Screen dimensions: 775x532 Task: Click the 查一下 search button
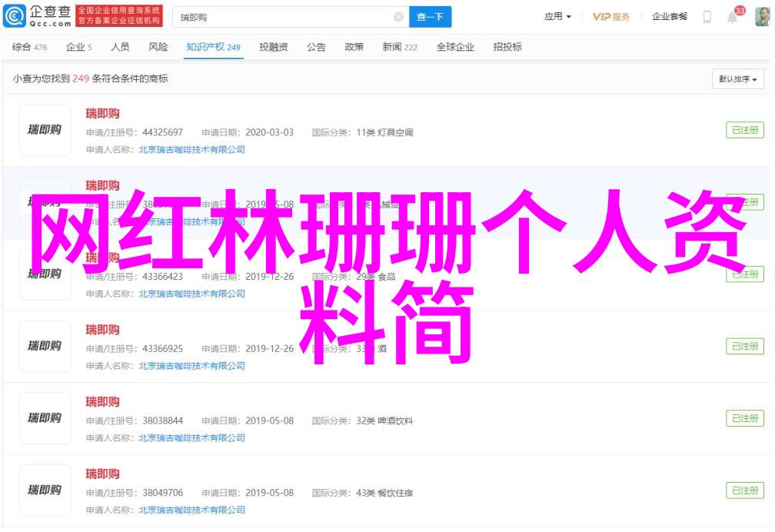point(430,18)
